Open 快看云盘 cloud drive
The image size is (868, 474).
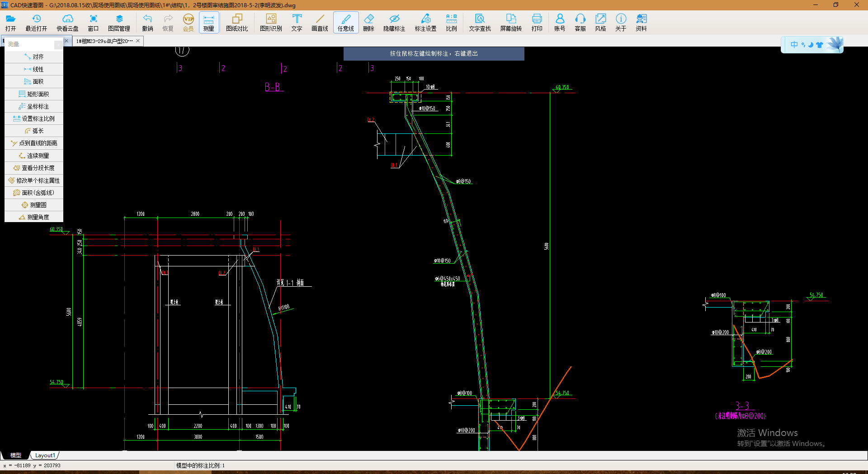coord(67,23)
